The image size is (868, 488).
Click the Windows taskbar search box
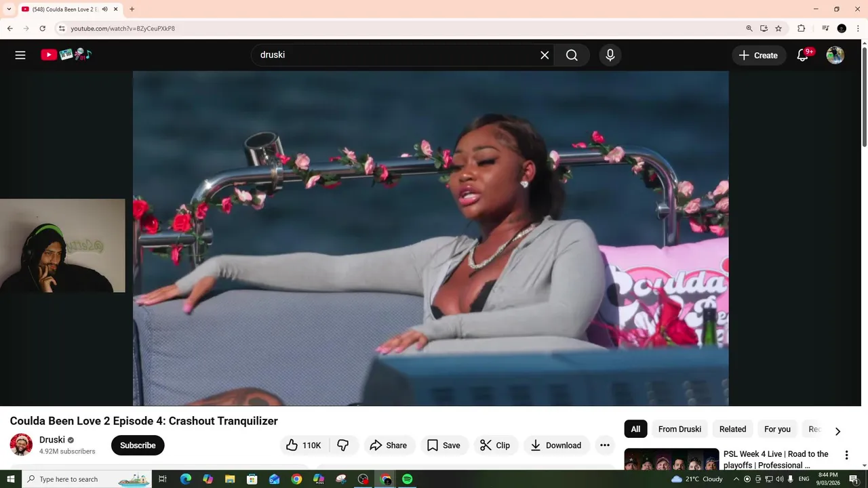point(88,479)
